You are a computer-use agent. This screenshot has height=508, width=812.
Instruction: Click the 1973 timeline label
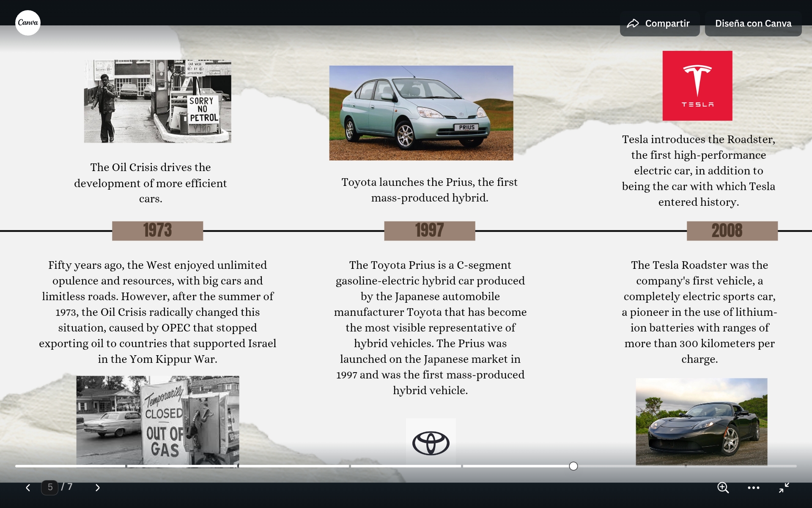[157, 231]
